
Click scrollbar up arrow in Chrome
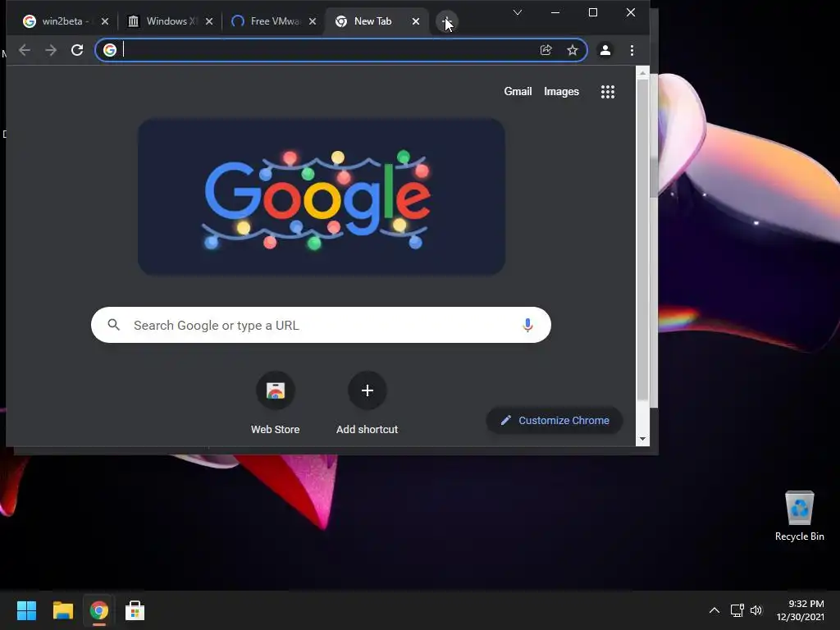(x=643, y=72)
